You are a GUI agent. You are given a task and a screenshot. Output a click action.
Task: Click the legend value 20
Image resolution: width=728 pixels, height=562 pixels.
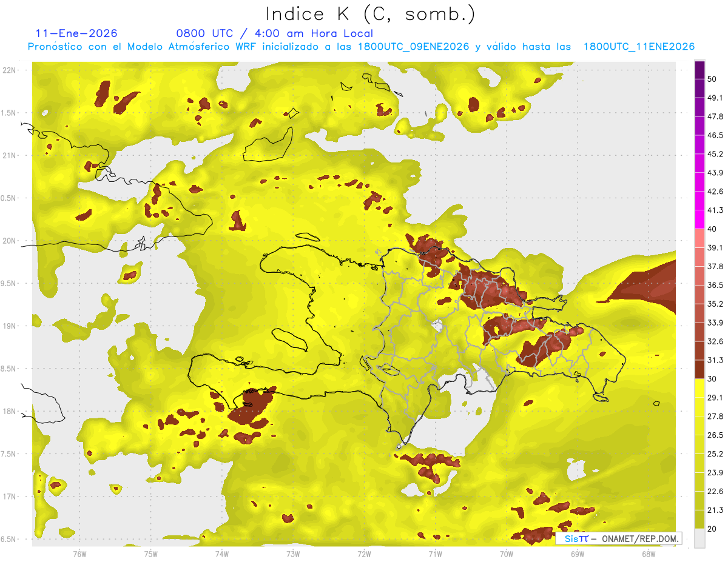(x=712, y=528)
